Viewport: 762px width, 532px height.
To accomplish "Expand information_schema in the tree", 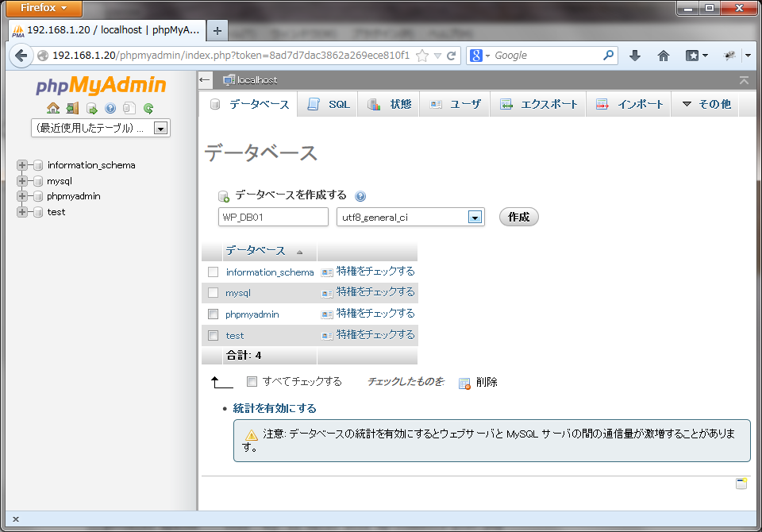I will [x=22, y=165].
